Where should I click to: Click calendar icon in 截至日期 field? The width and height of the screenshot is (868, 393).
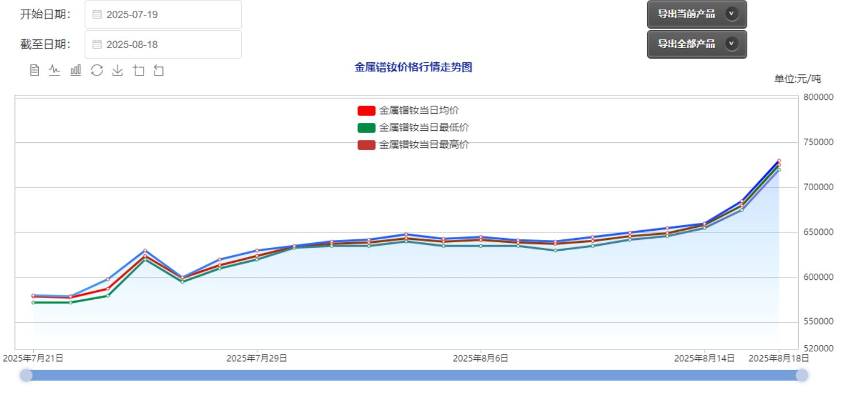coord(97,45)
